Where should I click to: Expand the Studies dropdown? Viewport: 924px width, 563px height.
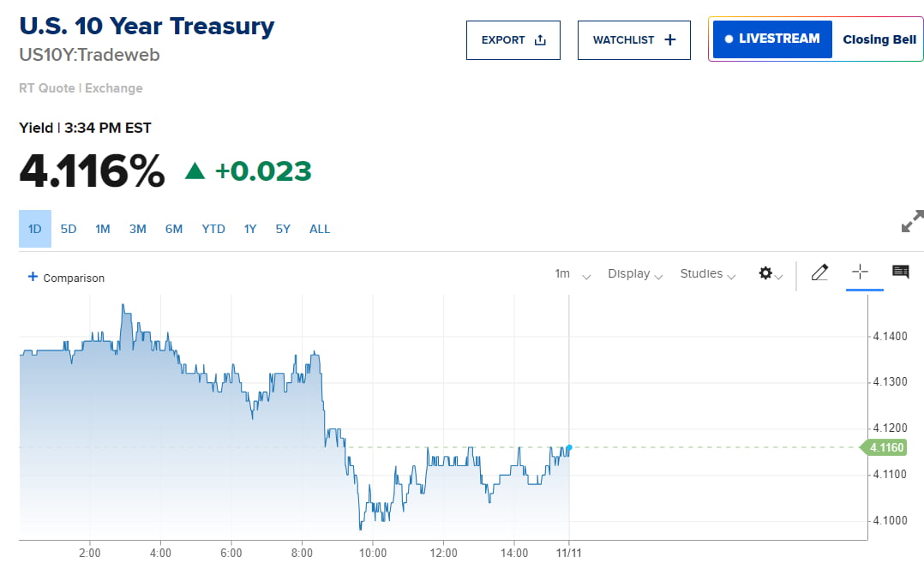point(708,274)
